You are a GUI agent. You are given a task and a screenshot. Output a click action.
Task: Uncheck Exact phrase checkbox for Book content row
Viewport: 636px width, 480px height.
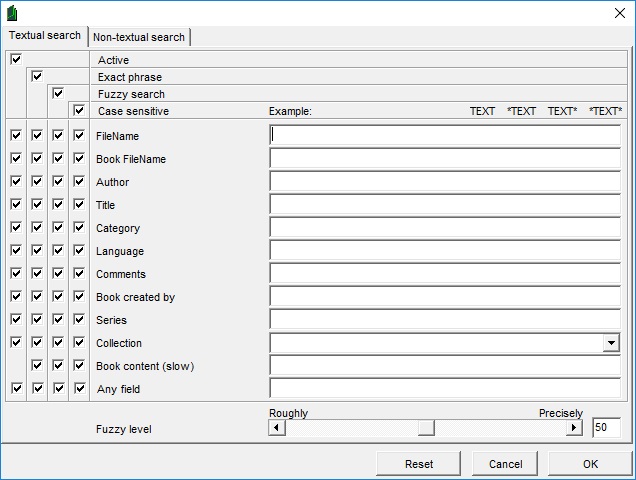click(x=37, y=365)
